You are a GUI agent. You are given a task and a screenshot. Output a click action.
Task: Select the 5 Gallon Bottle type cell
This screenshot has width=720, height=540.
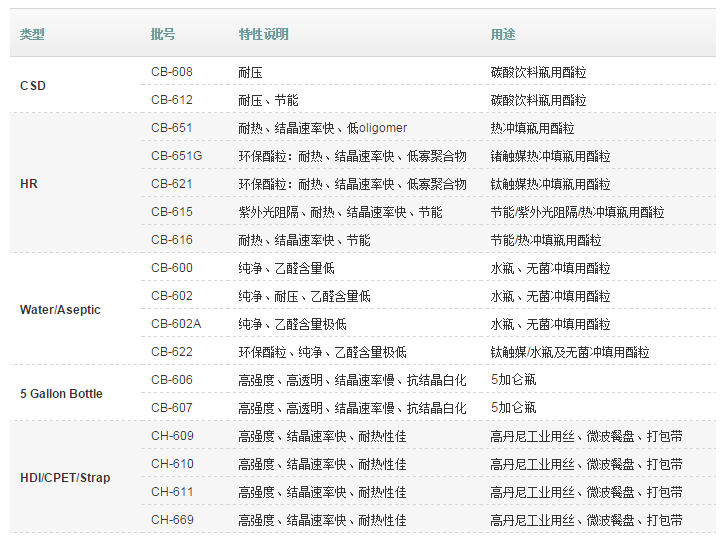(x=61, y=394)
